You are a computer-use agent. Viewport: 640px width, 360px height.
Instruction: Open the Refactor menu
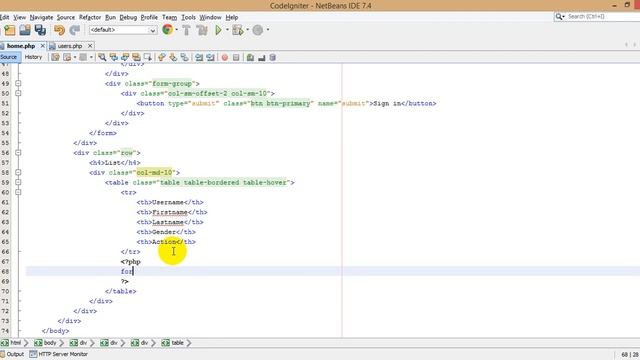point(90,17)
